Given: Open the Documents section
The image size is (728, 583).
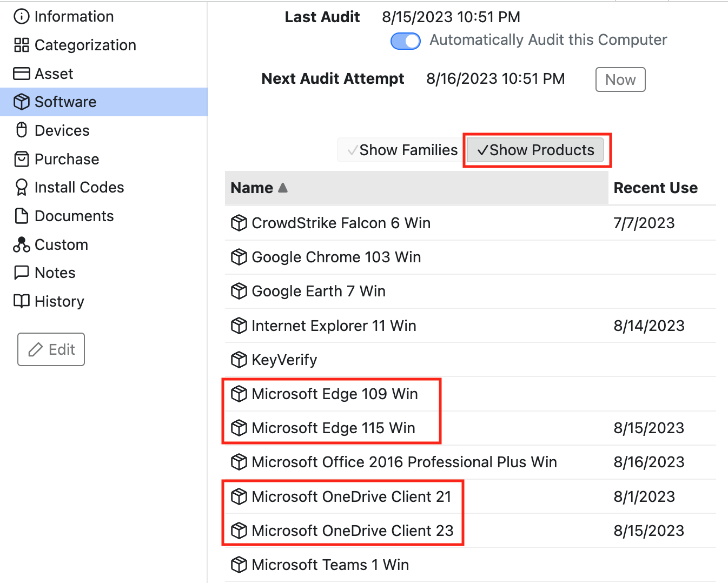Looking at the screenshot, I should 104,216.
